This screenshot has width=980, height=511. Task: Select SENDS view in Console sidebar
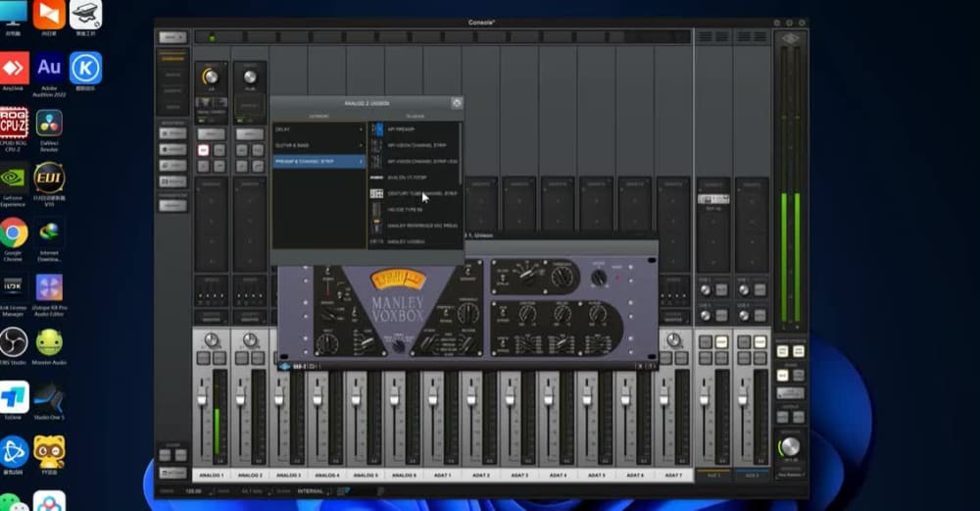(x=173, y=107)
